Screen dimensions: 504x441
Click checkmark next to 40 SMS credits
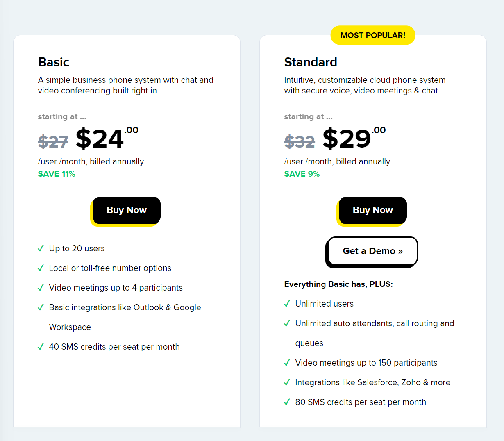(x=41, y=347)
